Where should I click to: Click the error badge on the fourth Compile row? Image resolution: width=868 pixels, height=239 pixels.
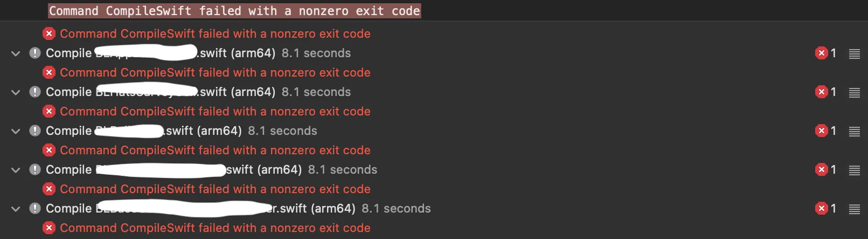coord(825,169)
